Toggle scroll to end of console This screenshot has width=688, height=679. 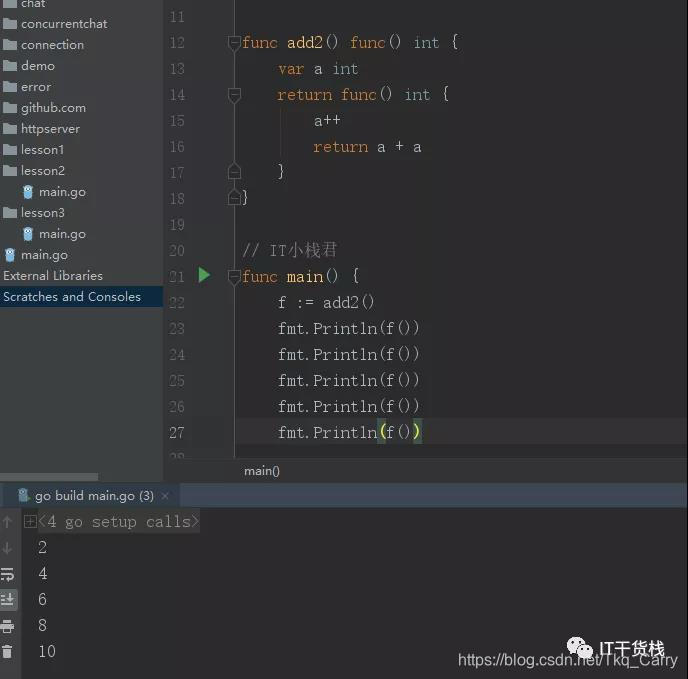(7, 600)
